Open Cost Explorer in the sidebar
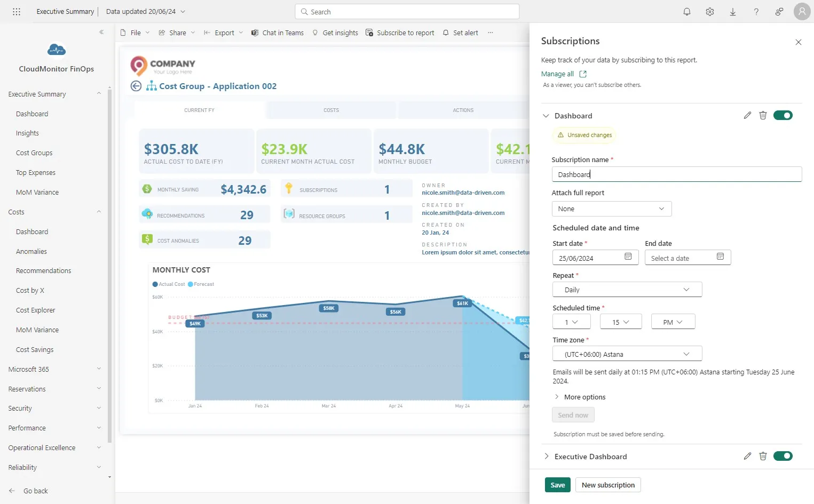Screen dimensions: 814x504 point(36,310)
